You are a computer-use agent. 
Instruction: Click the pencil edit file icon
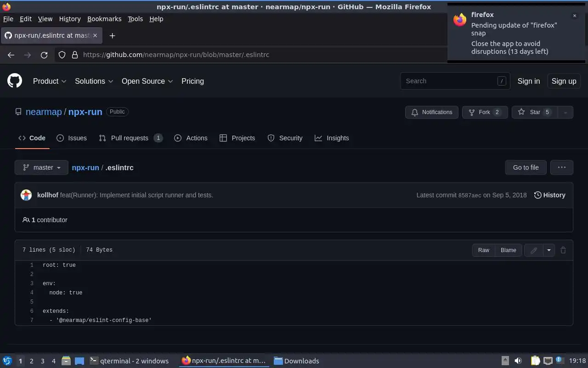point(533,250)
